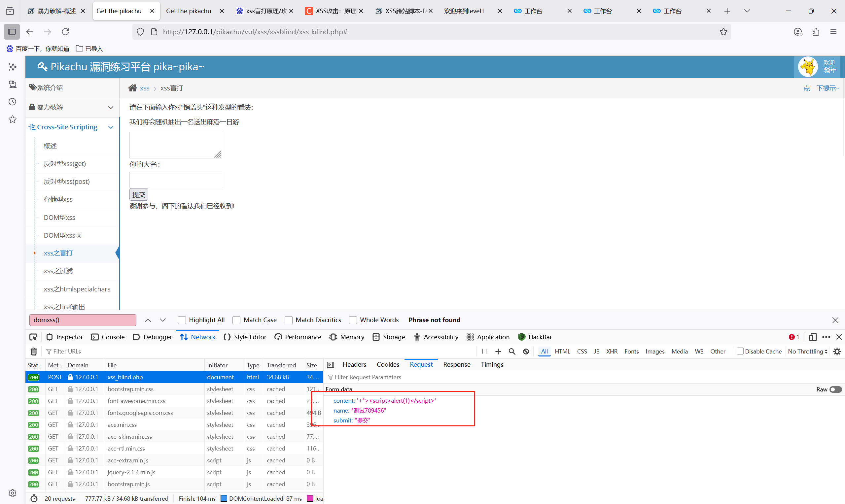Open bookmarks star in sidebar
Viewport: 845px width, 504px height.
point(13,119)
